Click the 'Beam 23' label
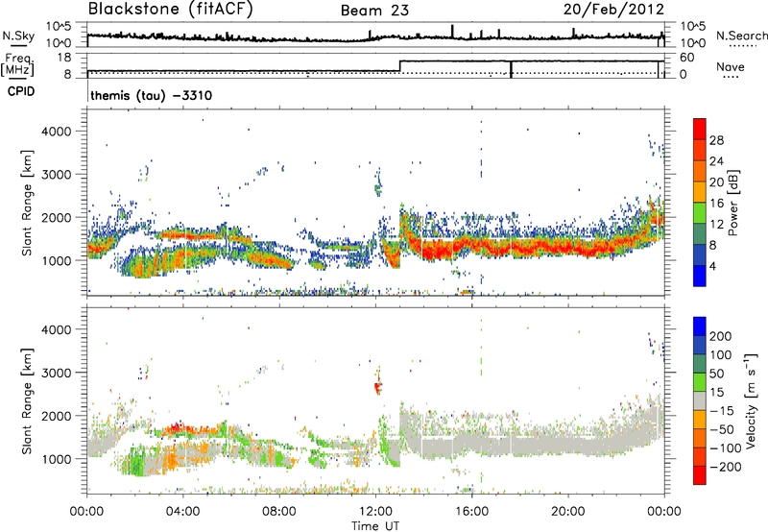The height and width of the screenshot is (532, 768). [x=374, y=11]
